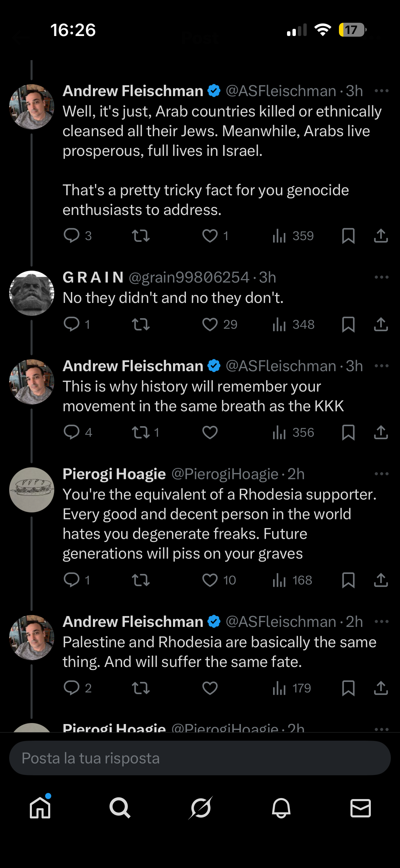Open the Search tab
This screenshot has width=400, height=868.
[120, 808]
